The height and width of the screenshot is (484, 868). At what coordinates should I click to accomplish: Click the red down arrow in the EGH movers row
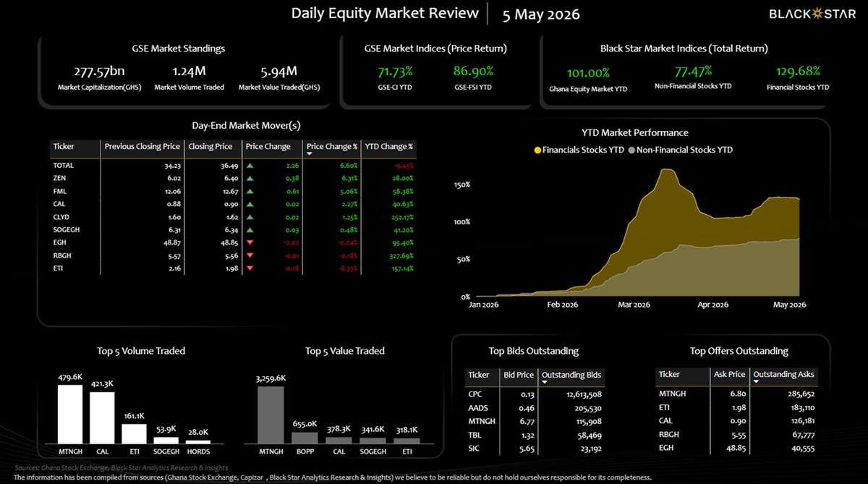pos(250,242)
